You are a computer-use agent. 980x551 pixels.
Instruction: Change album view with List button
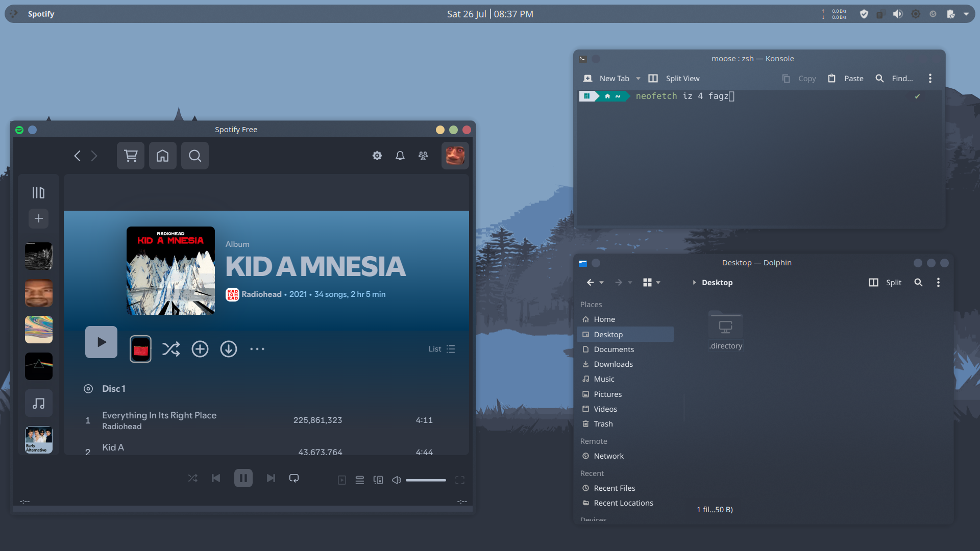coord(442,349)
